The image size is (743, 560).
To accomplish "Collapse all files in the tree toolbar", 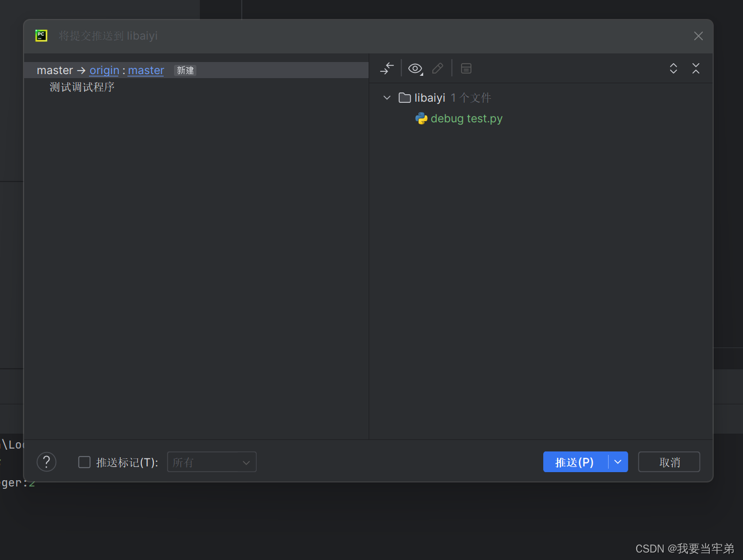I will pos(696,68).
